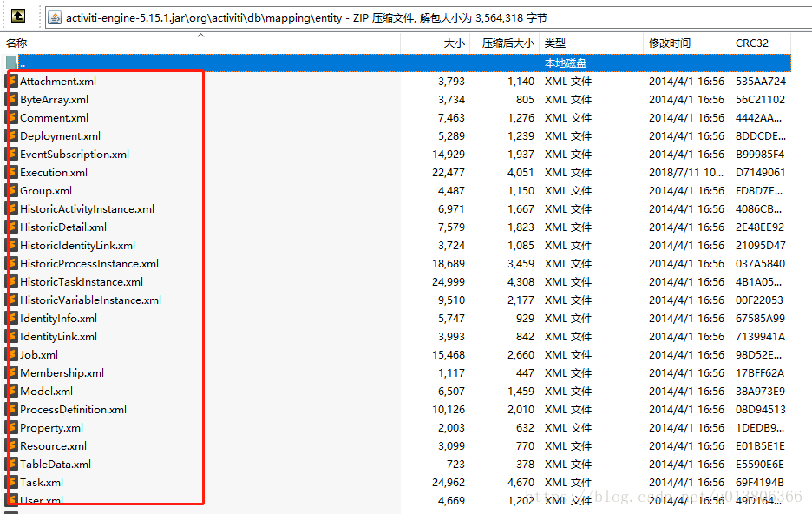Select the Property.xml file name
Viewport: 812px width, 514px height.
51,427
